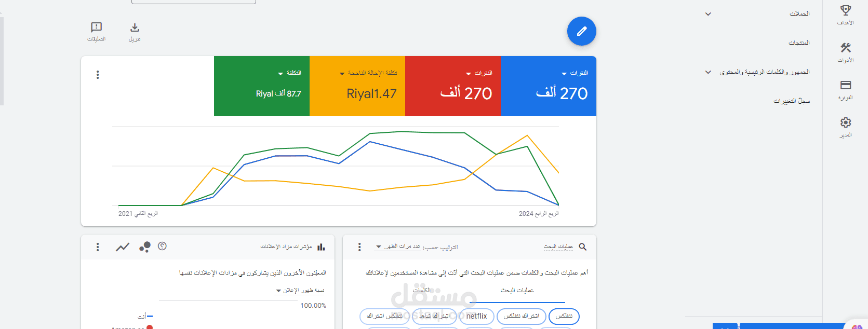The width and height of the screenshot is (868, 329).
Task: Open metric dropdown on the green التكلفة tile
Action: click(281, 74)
